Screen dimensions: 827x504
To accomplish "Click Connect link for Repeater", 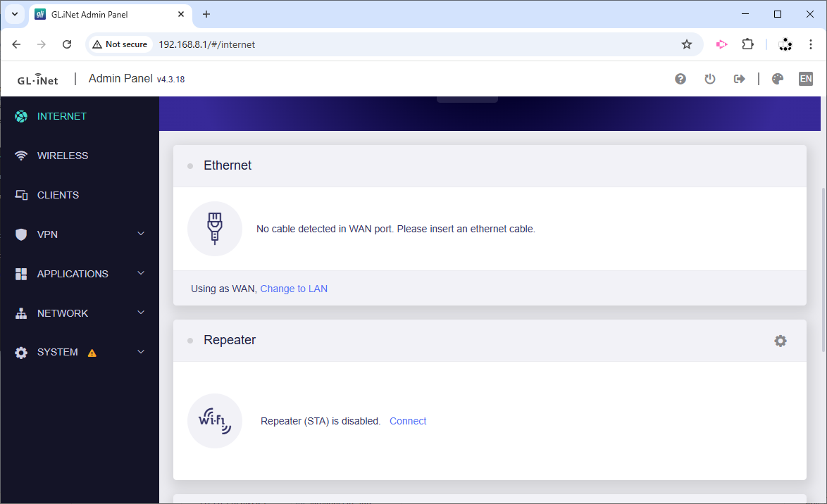I will tap(408, 421).
